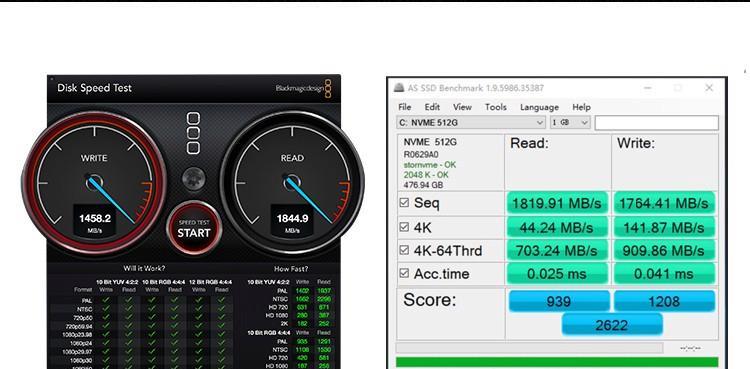750x369 pixels.
Task: Open the 1 GB test size dropdown
Action: click(570, 123)
